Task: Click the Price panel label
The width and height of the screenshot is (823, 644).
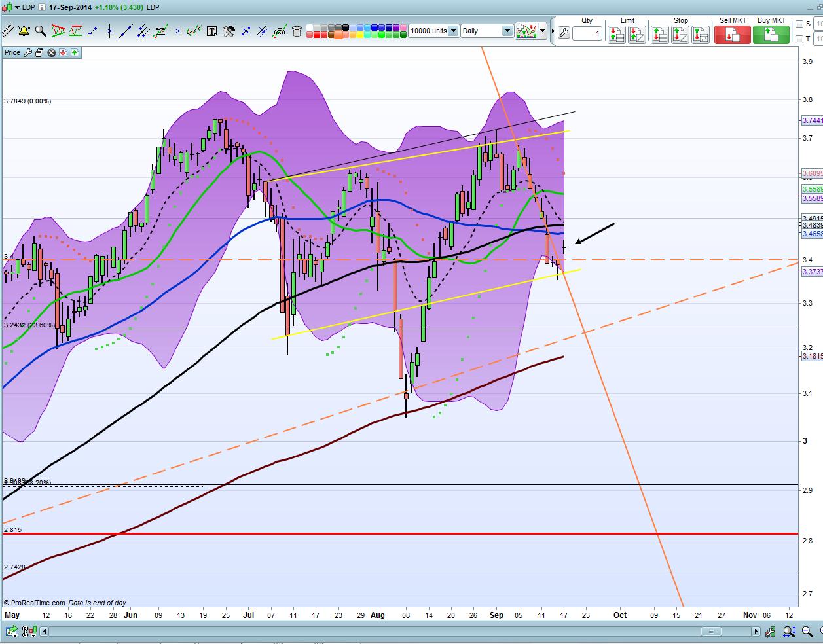Action: pyautogui.click(x=12, y=52)
